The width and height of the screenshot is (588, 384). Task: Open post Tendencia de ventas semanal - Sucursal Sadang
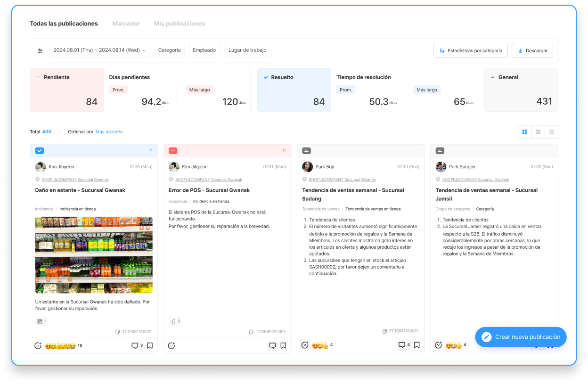[353, 195]
